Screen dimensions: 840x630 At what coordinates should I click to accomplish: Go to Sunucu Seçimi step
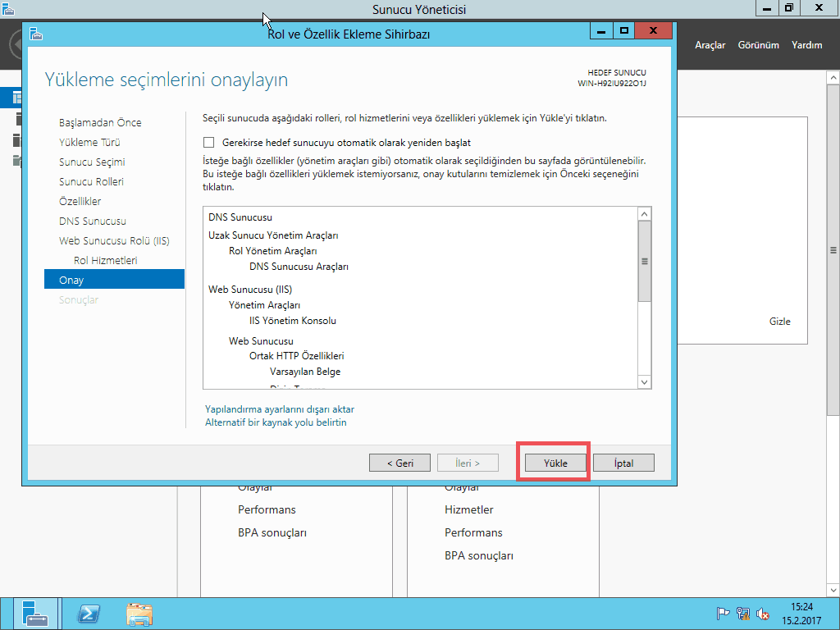pos(92,162)
